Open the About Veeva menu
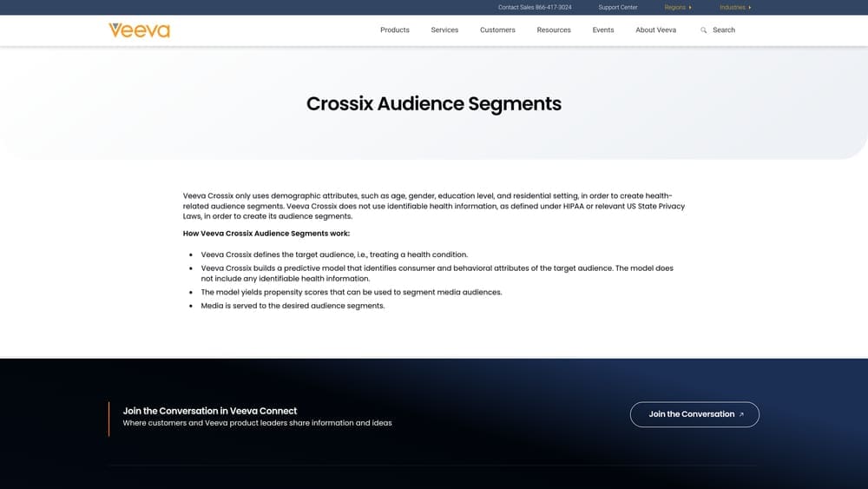The height and width of the screenshot is (489, 868). (x=656, y=30)
